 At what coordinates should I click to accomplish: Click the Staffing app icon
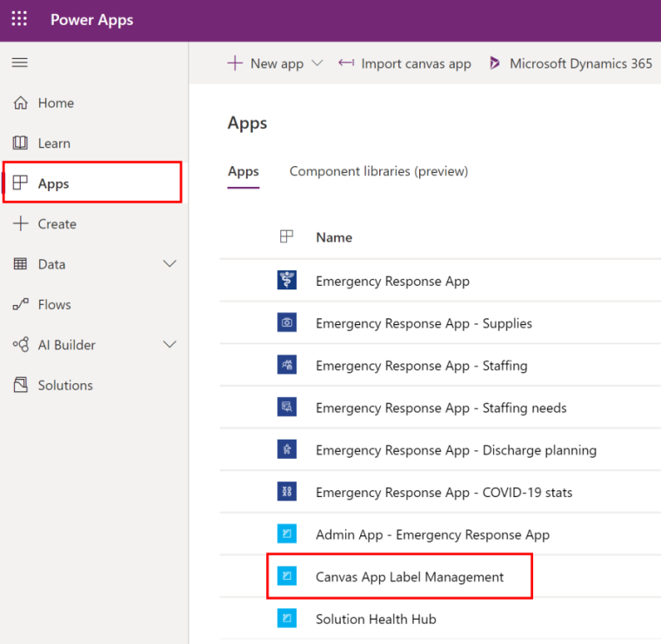pos(287,365)
